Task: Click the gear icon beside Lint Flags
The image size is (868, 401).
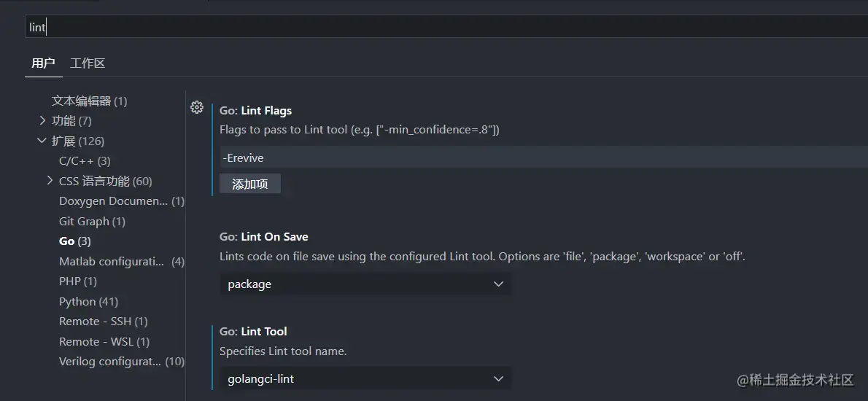Action: 196,107
